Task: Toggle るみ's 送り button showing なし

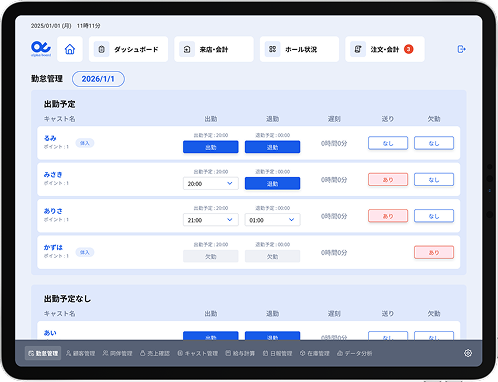Action: point(388,143)
